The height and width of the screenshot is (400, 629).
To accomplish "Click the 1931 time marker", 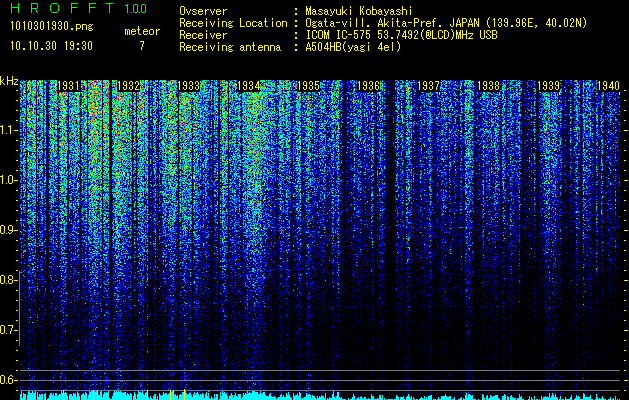I will (x=69, y=86).
